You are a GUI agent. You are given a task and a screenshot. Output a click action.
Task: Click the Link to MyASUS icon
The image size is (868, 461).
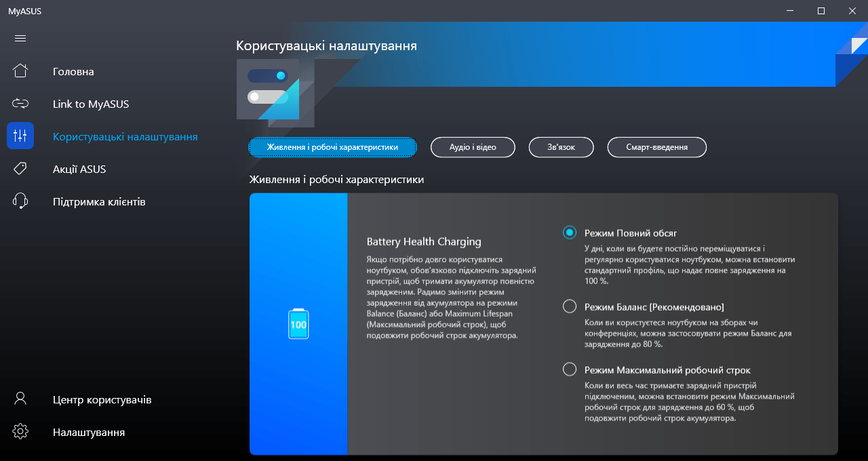[20, 104]
